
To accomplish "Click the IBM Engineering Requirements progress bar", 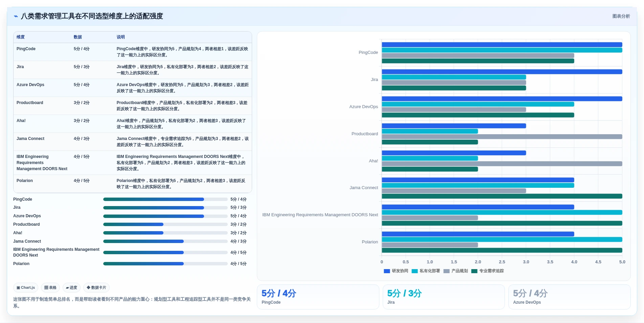I will pyautogui.click(x=165, y=253).
